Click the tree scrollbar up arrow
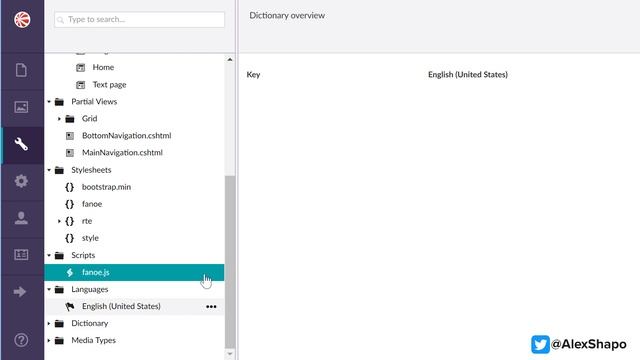 pyautogui.click(x=230, y=60)
